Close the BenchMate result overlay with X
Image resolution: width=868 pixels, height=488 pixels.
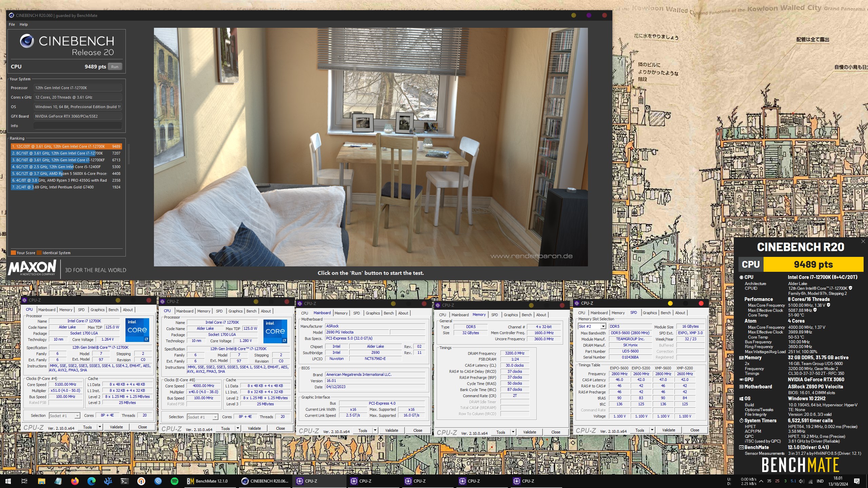click(863, 241)
